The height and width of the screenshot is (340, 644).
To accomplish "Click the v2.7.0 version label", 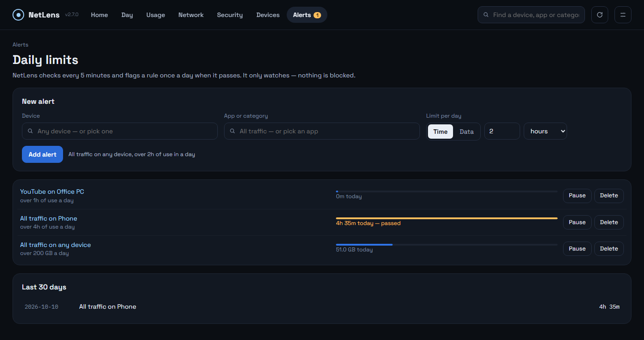I will 72,15.
